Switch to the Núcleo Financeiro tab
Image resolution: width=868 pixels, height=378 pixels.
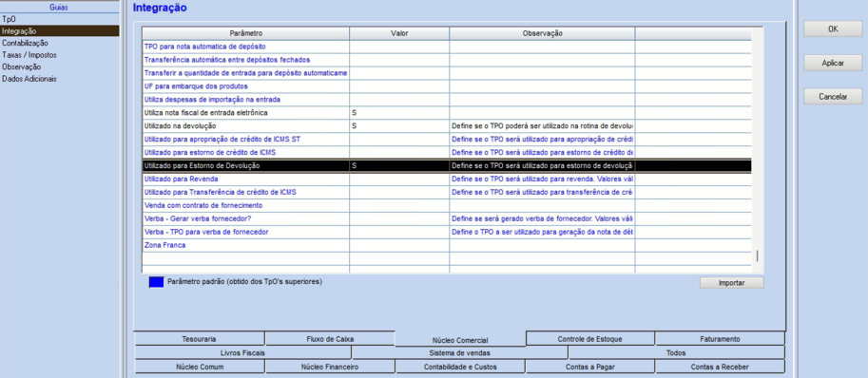330,367
